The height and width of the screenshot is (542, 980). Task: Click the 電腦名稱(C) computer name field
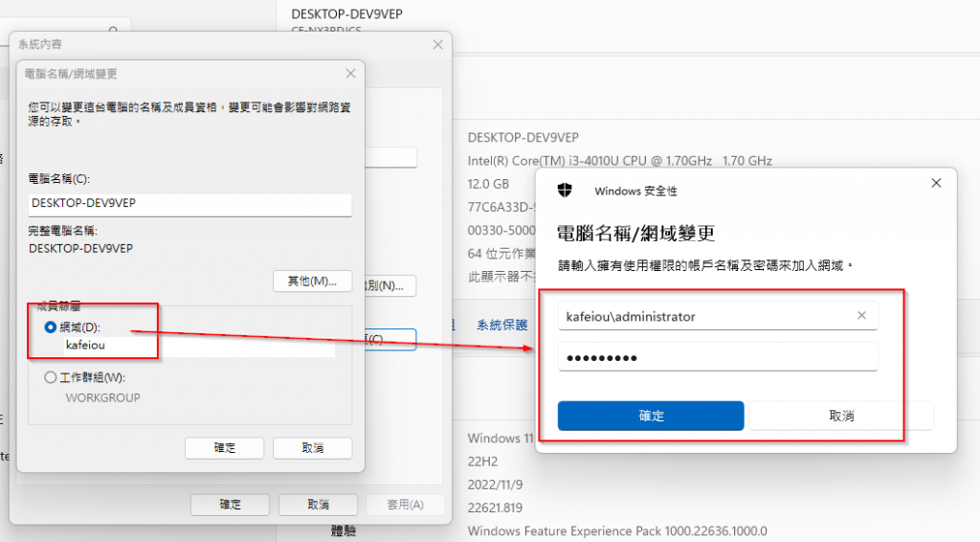(x=190, y=204)
